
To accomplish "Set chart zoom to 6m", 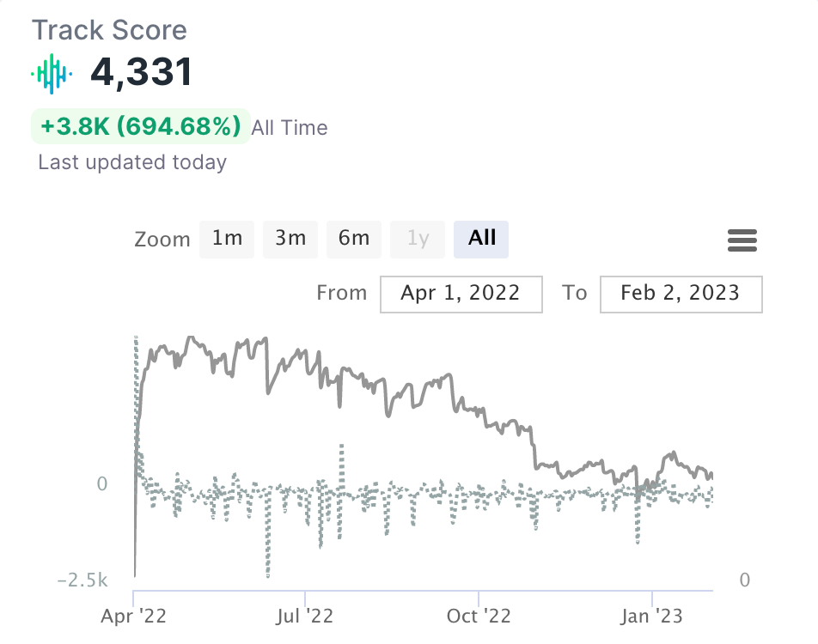I will 354,239.
